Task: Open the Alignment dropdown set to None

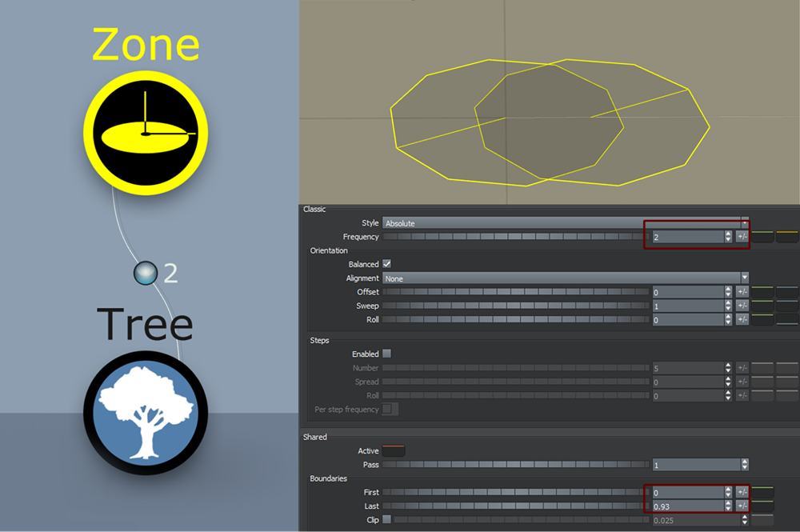Action: pyautogui.click(x=566, y=278)
